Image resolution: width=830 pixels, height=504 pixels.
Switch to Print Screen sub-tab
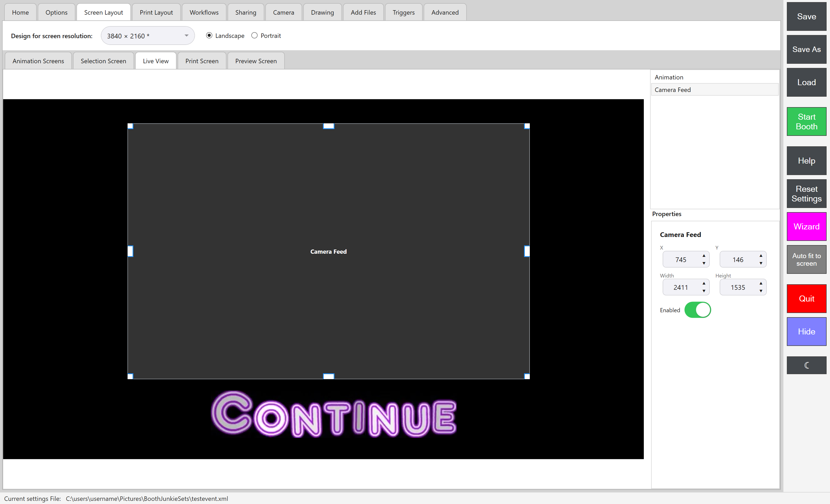[202, 61]
